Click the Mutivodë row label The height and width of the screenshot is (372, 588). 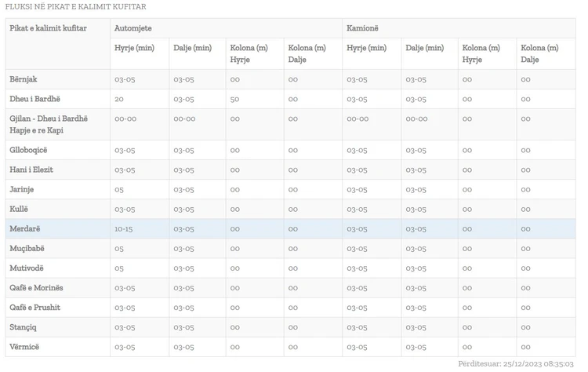(x=26, y=268)
